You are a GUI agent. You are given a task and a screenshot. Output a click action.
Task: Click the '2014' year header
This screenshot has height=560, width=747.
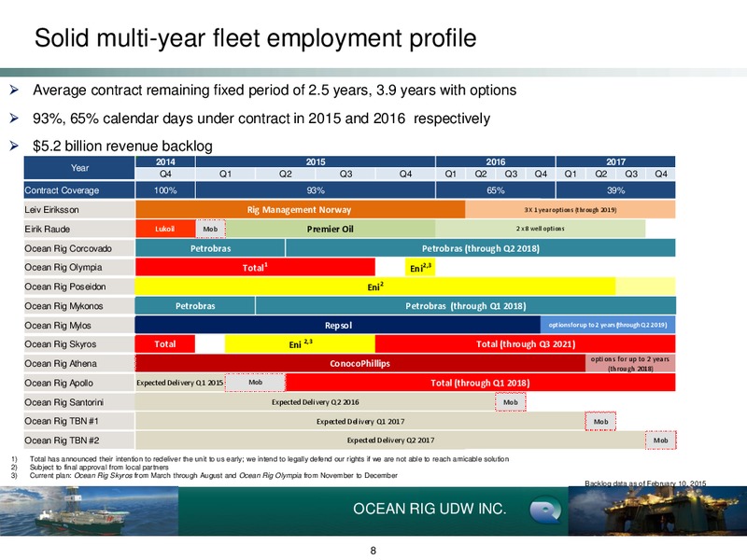click(x=165, y=161)
